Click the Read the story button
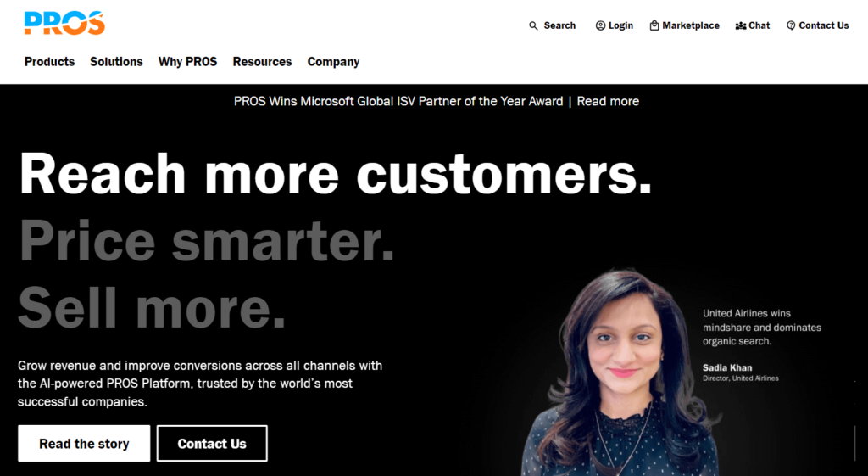The height and width of the screenshot is (476, 868). [84, 443]
